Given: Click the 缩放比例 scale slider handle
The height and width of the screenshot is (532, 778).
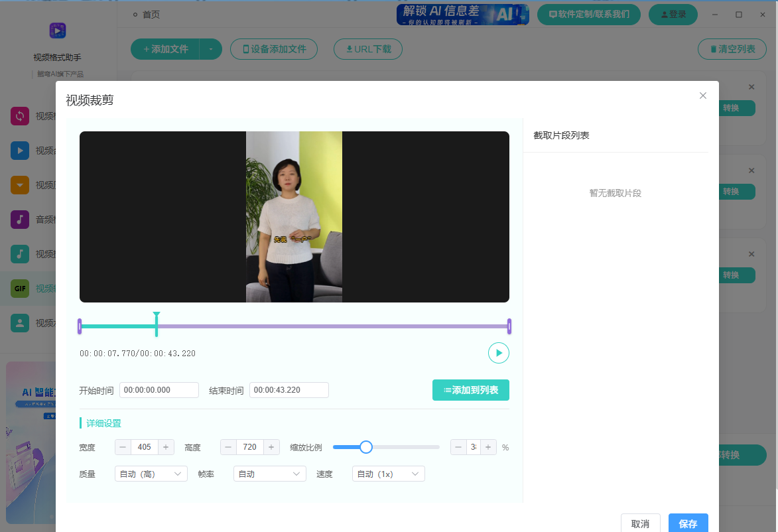Looking at the screenshot, I should 365,447.
